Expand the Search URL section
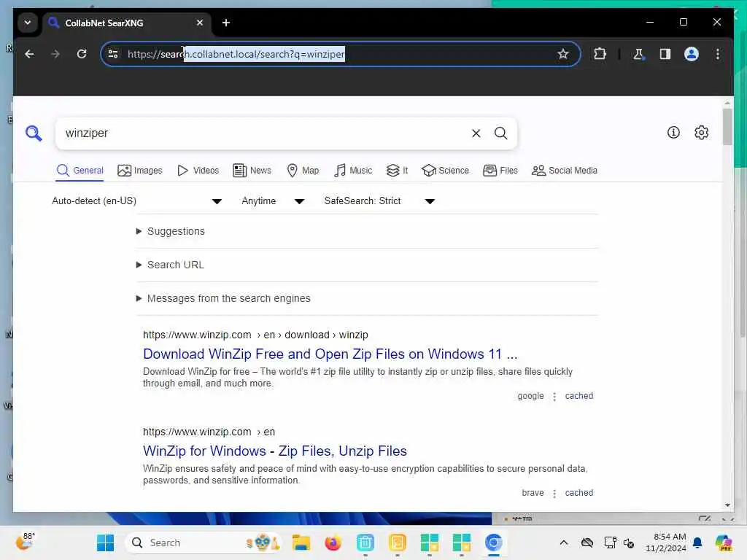This screenshot has width=747, height=560. (x=170, y=265)
